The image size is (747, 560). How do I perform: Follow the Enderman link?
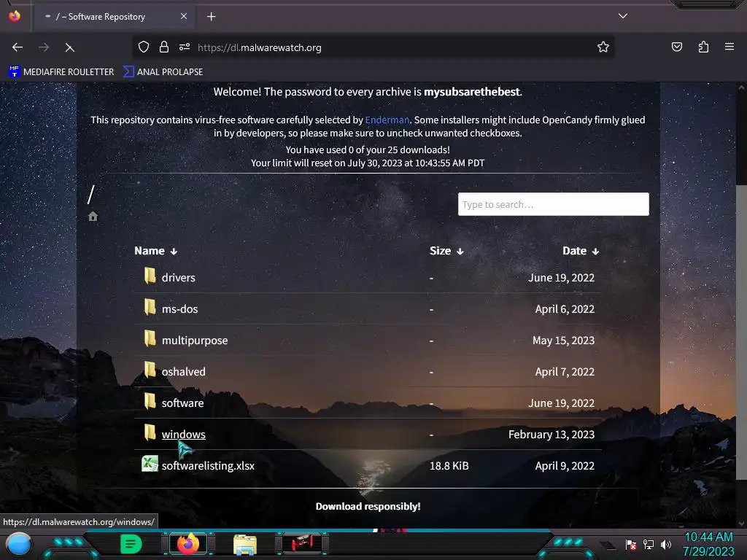[x=387, y=120]
